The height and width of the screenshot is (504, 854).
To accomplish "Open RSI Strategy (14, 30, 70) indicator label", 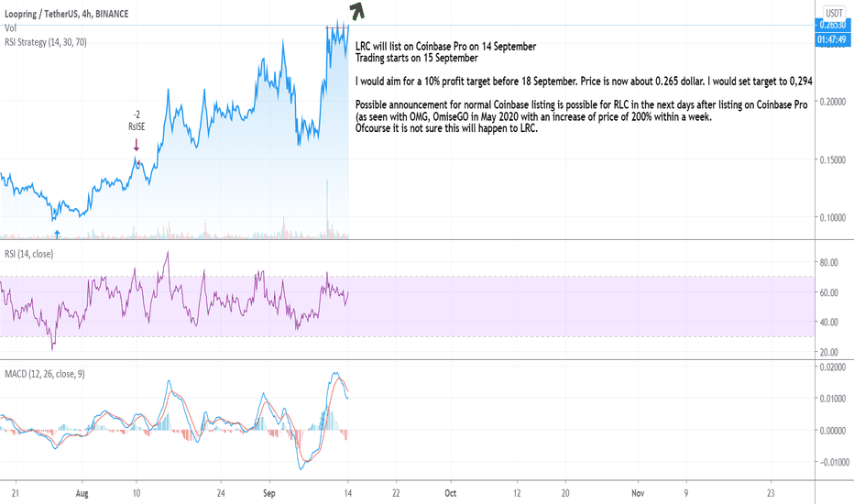I will (x=46, y=42).
